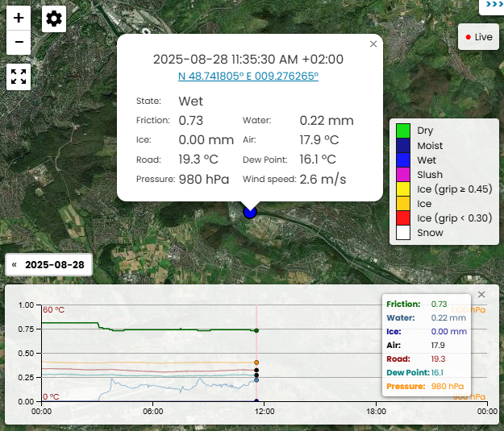Click the Friction data point on chart

[256, 330]
